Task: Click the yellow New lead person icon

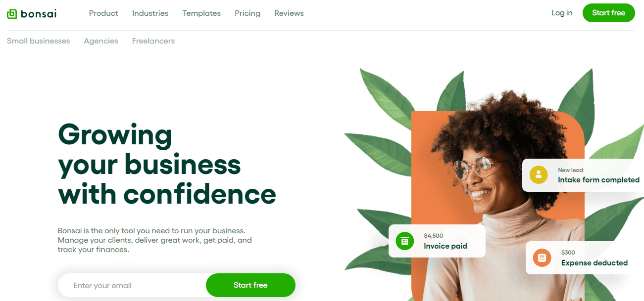Action: [539, 175]
